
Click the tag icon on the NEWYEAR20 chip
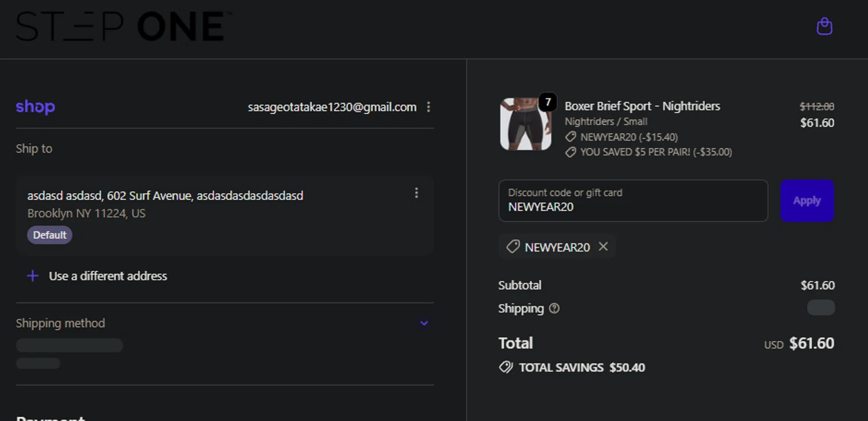click(513, 247)
